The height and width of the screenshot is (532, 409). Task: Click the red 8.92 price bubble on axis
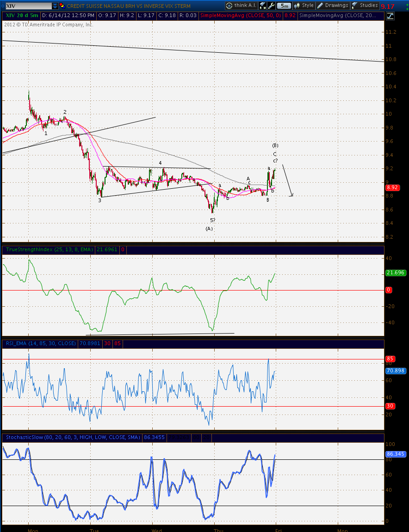coord(392,188)
